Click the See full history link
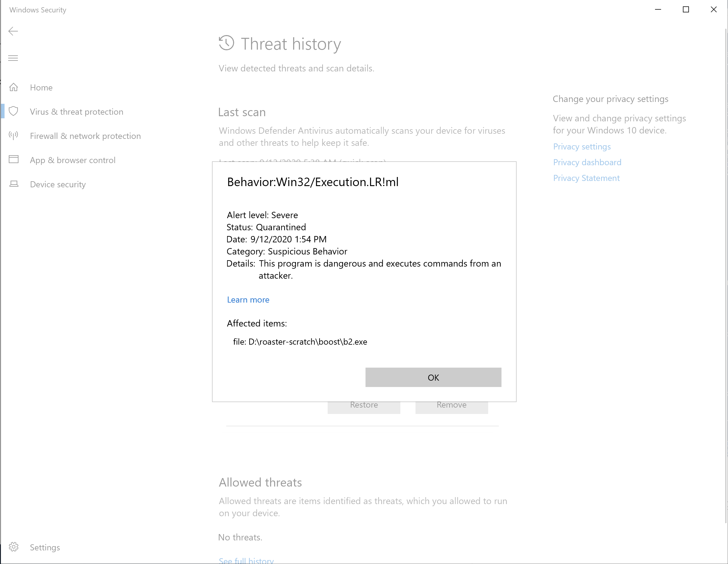 click(x=246, y=560)
